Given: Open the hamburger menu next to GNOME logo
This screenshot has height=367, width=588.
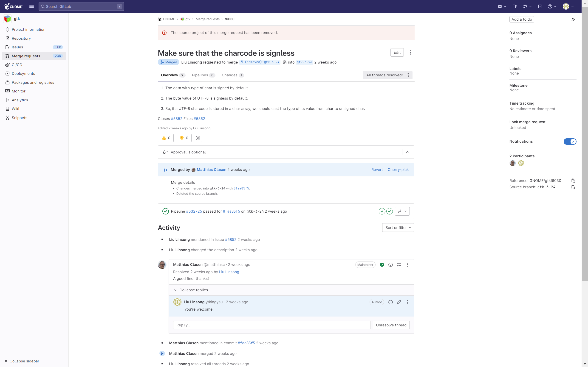Looking at the screenshot, I should 31,7.
